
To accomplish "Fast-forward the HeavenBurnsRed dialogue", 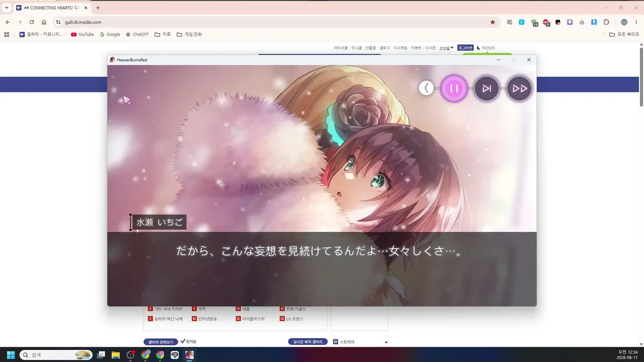I will (x=519, y=88).
